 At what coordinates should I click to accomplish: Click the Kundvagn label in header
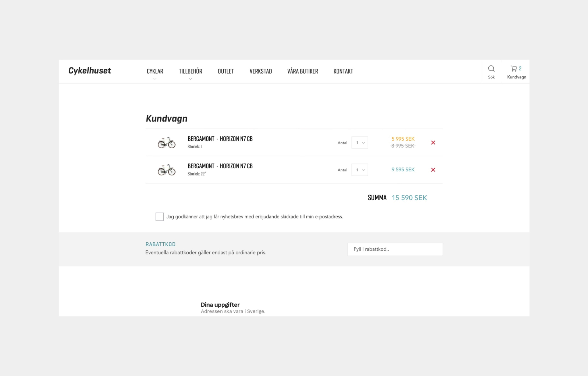click(517, 77)
